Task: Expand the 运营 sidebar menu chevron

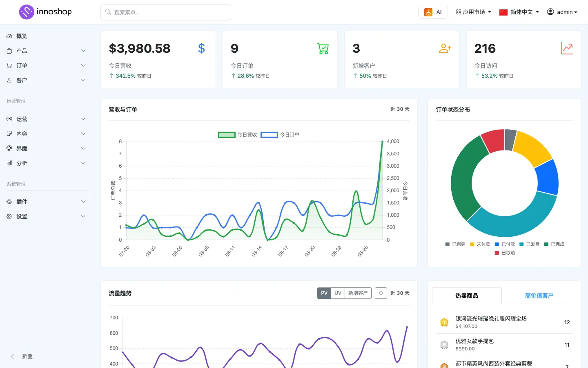Action: [x=83, y=119]
